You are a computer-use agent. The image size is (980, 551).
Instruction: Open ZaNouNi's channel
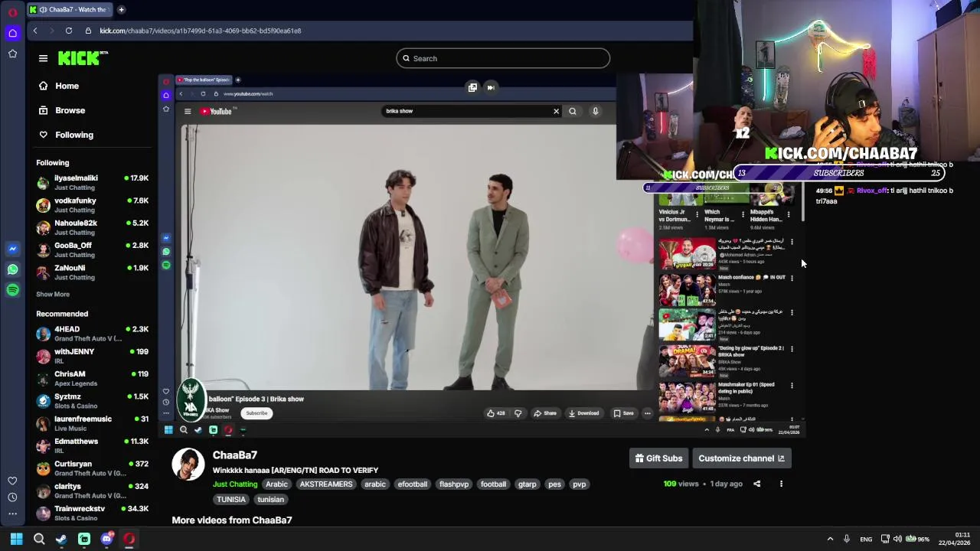[x=92, y=272]
